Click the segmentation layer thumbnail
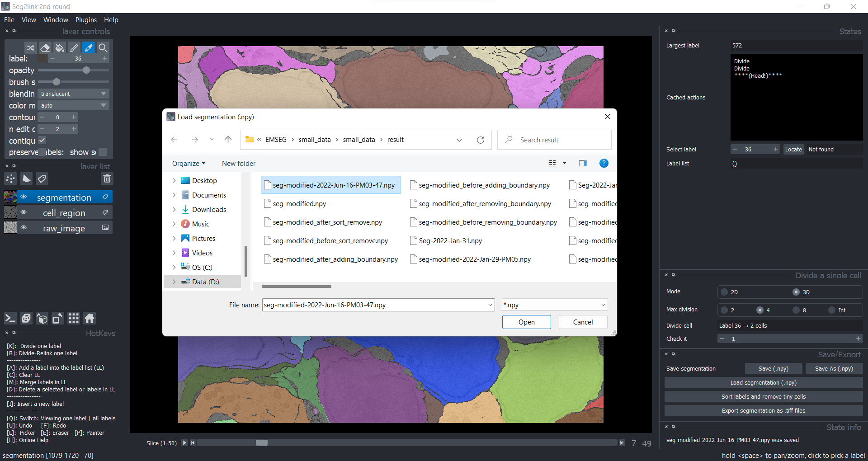868x461 pixels. pos(10,197)
